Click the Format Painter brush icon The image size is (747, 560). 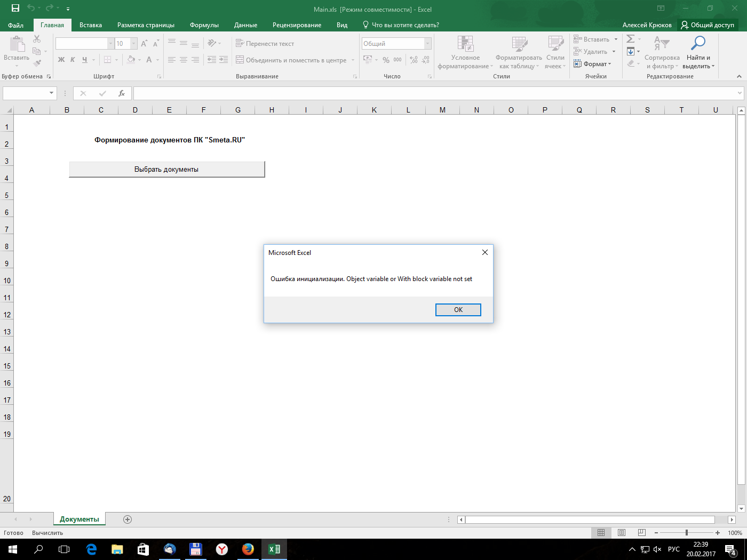tap(37, 63)
